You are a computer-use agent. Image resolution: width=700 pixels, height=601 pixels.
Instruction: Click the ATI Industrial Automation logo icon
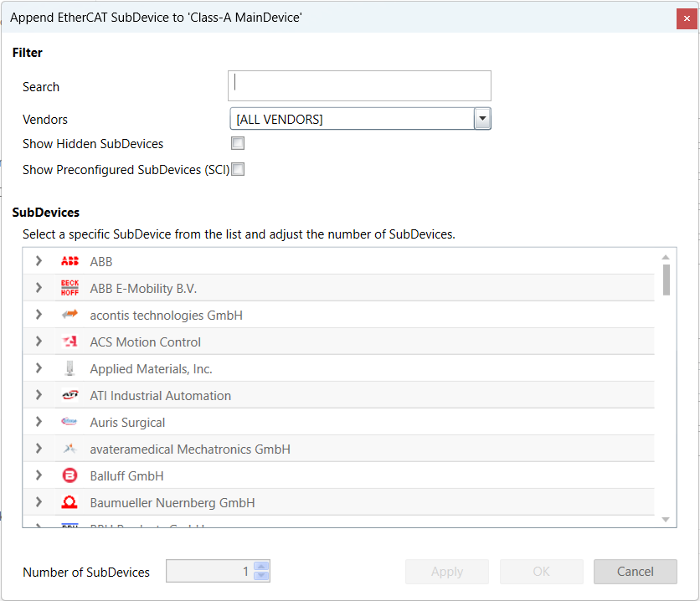69,396
